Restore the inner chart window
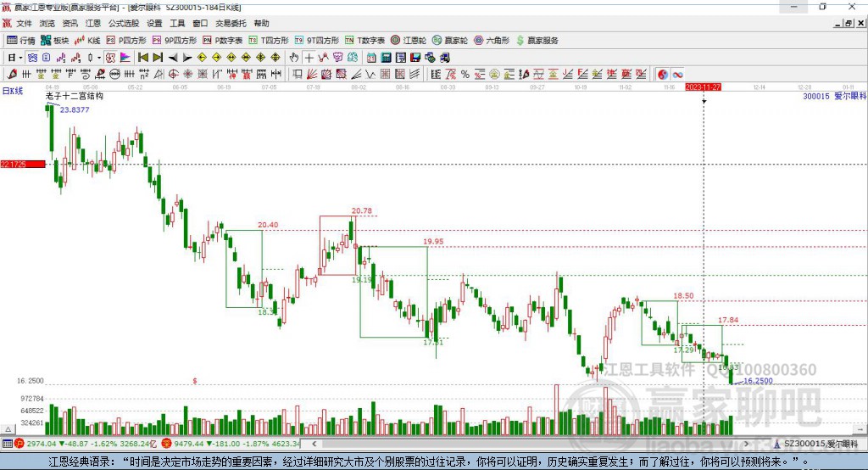Screen dimensions: 868x470 coord(849,23)
